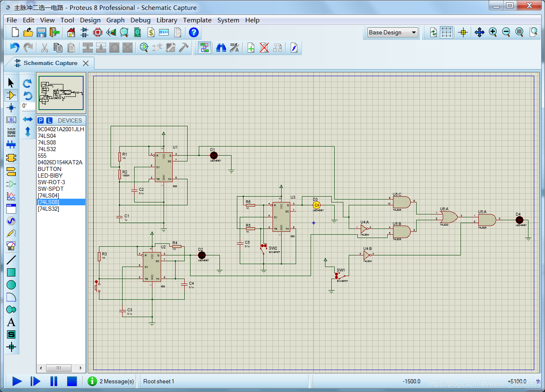This screenshot has width=545, height=392.
Task: Select the Junction Dot Mode tool
Action: [11, 108]
